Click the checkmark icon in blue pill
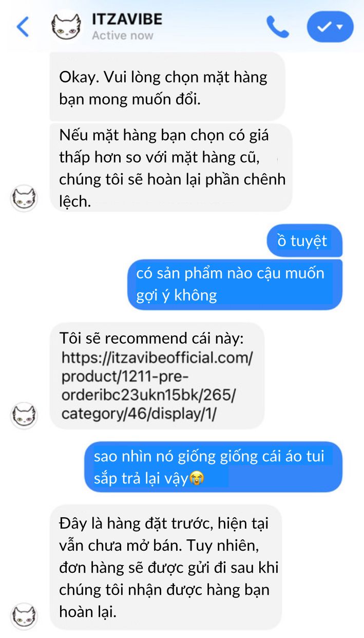The height and width of the screenshot is (638, 364). 323,27
